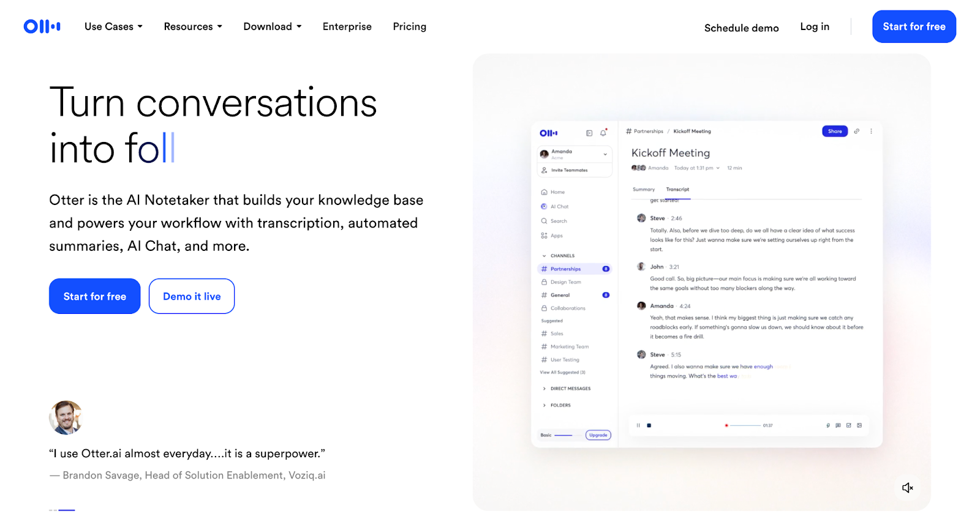Switch to the Summary tab
The height and width of the screenshot is (530, 980).
(643, 190)
